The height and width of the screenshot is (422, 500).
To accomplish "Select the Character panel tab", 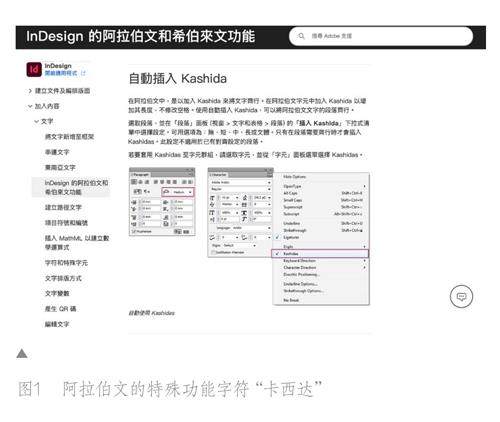I will pyautogui.click(x=219, y=174).
